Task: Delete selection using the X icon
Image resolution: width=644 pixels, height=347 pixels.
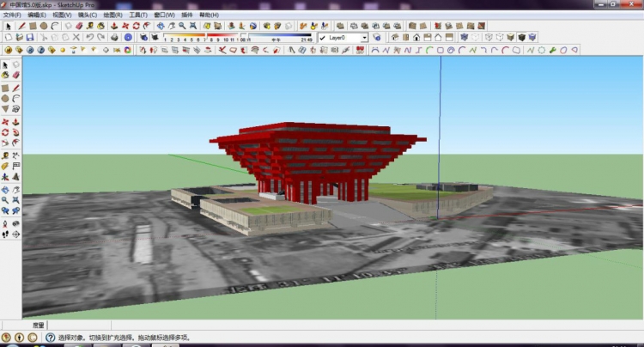Action: [x=76, y=38]
